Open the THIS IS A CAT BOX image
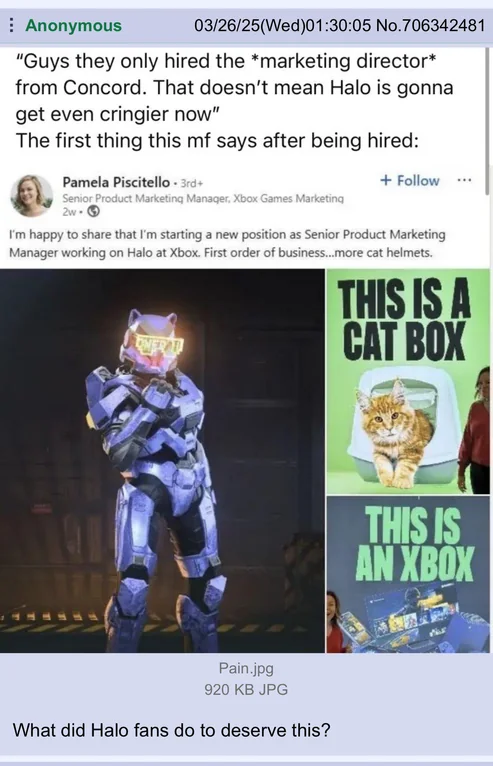493x766 pixels. [408, 381]
